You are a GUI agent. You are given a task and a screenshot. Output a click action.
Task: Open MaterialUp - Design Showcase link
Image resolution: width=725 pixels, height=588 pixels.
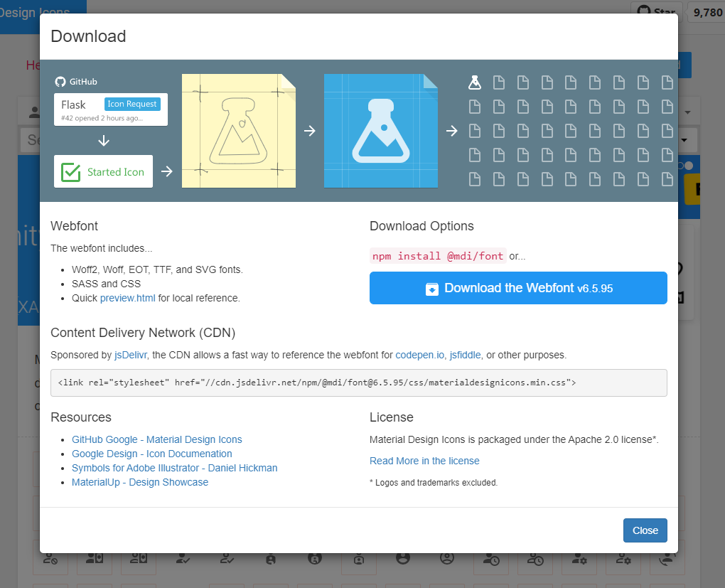[139, 482]
